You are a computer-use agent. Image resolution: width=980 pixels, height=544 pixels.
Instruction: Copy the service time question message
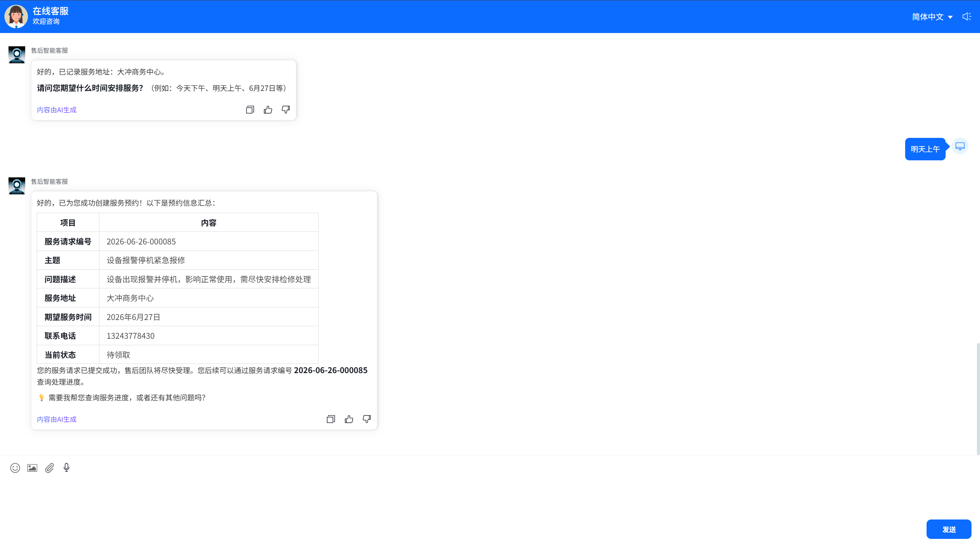pos(250,110)
